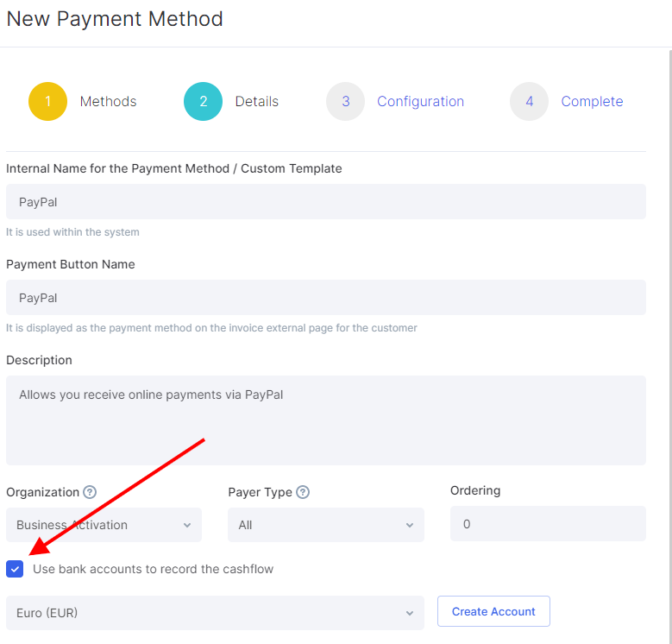Image resolution: width=672 pixels, height=644 pixels.
Task: Click the Organization help question mark icon
Action: click(x=90, y=492)
